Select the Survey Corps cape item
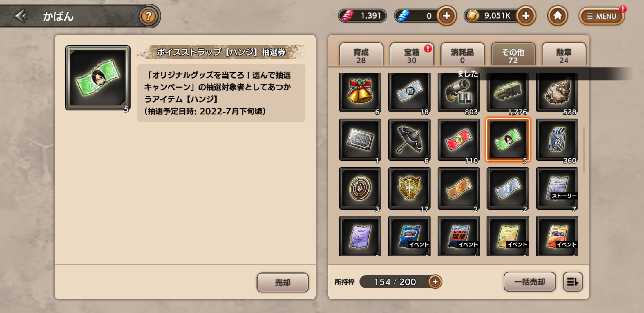The width and height of the screenshot is (644, 313). [557, 140]
